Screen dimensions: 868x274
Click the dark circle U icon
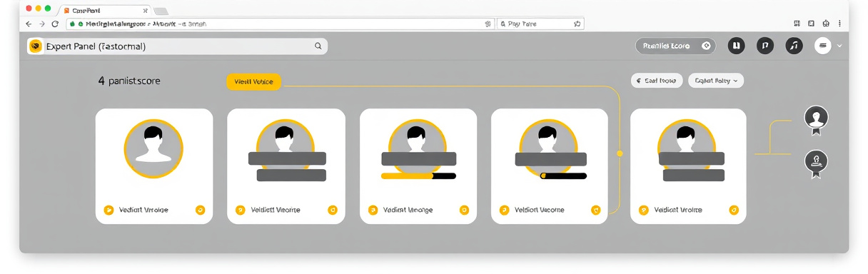[736, 46]
